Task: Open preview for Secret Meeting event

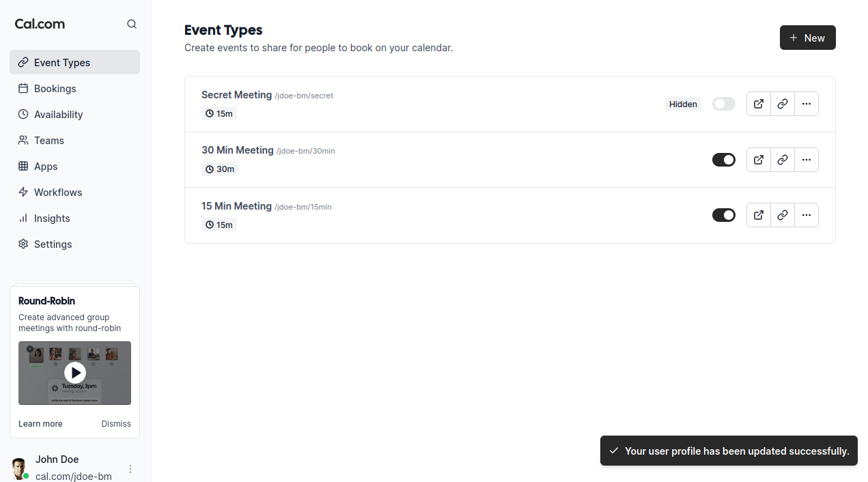Action: pyautogui.click(x=759, y=104)
